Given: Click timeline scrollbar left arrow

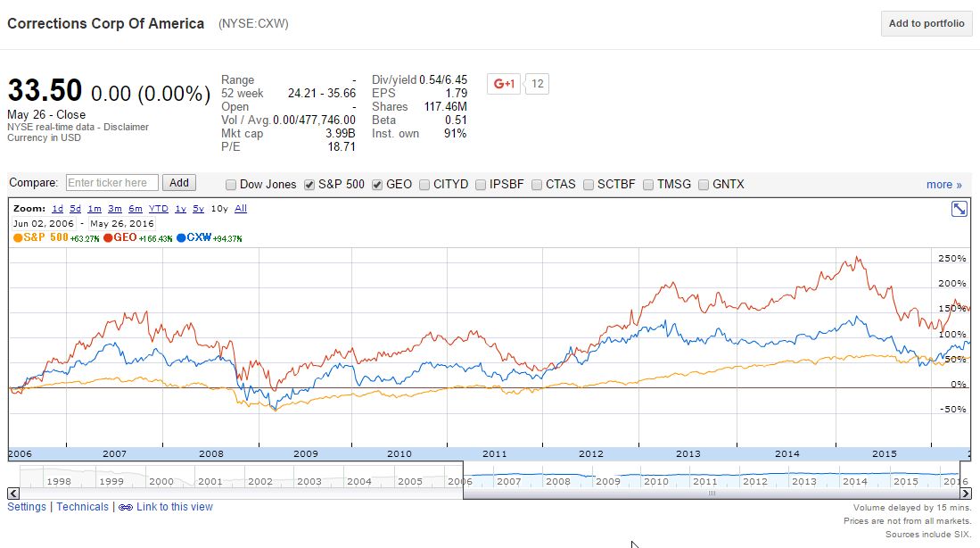Looking at the screenshot, I should tap(13, 494).
